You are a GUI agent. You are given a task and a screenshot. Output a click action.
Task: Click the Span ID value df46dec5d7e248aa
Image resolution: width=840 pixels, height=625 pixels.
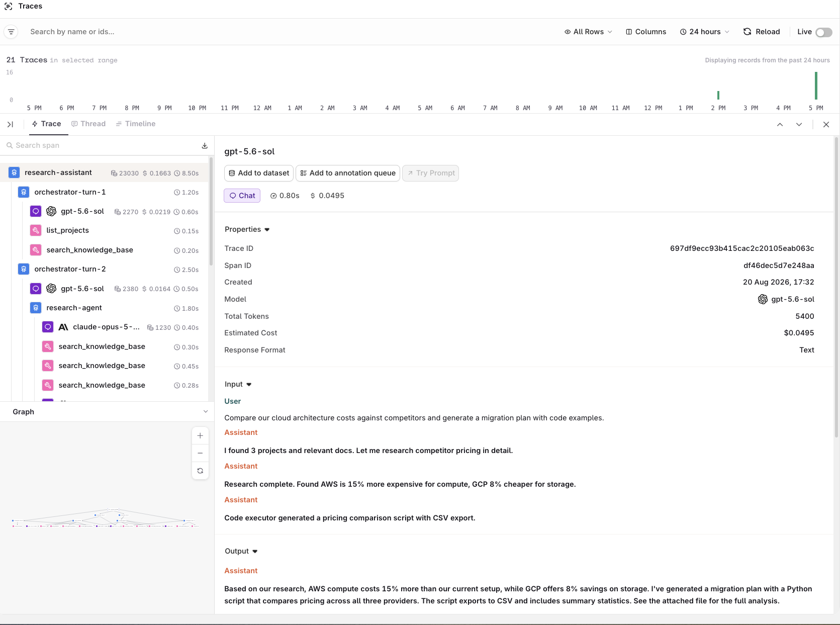tap(779, 265)
